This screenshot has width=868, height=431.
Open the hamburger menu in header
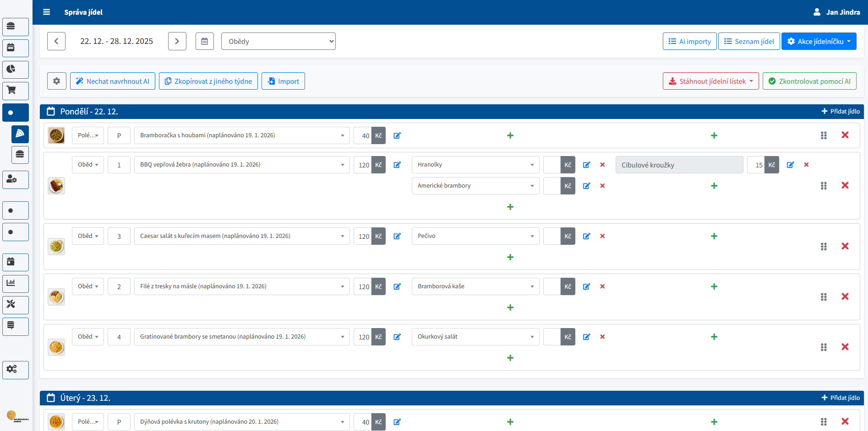tap(46, 12)
